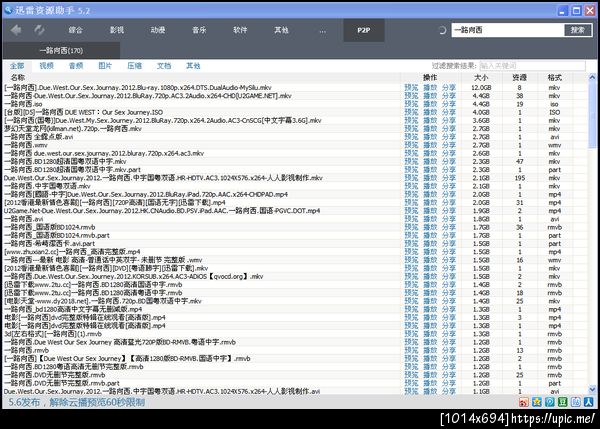Screen dimensions: 600x429
Task: Click 预览 for the 一路向西.rmvb row
Action: [411, 350]
